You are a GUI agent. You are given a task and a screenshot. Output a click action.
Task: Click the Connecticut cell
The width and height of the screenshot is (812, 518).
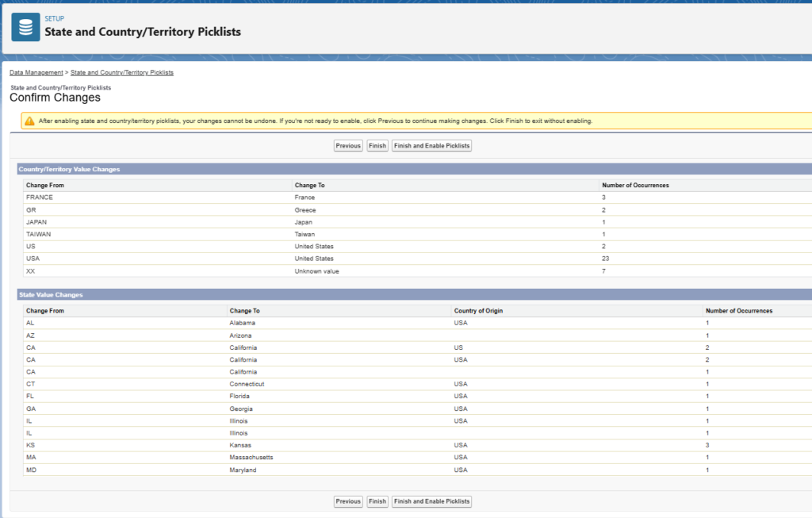247,384
